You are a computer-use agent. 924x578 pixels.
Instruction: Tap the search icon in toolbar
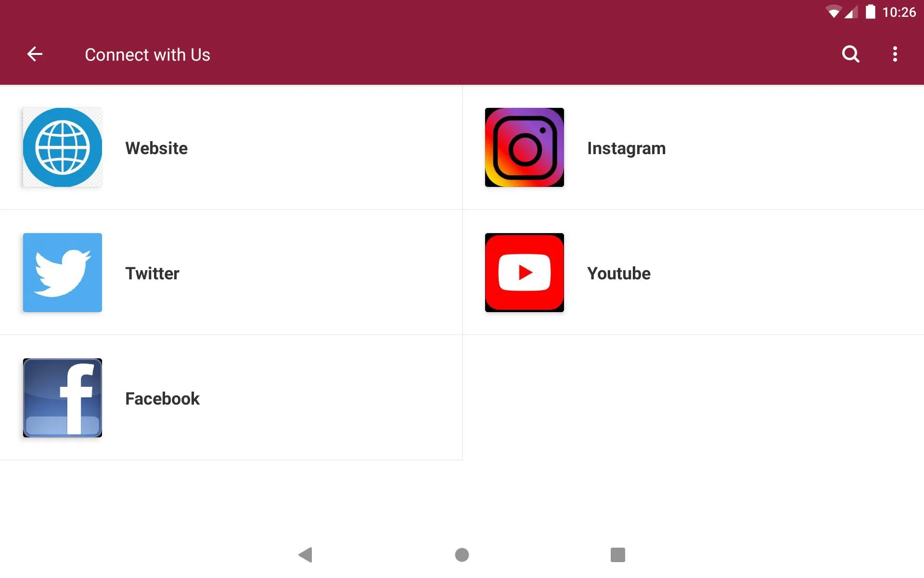[850, 54]
